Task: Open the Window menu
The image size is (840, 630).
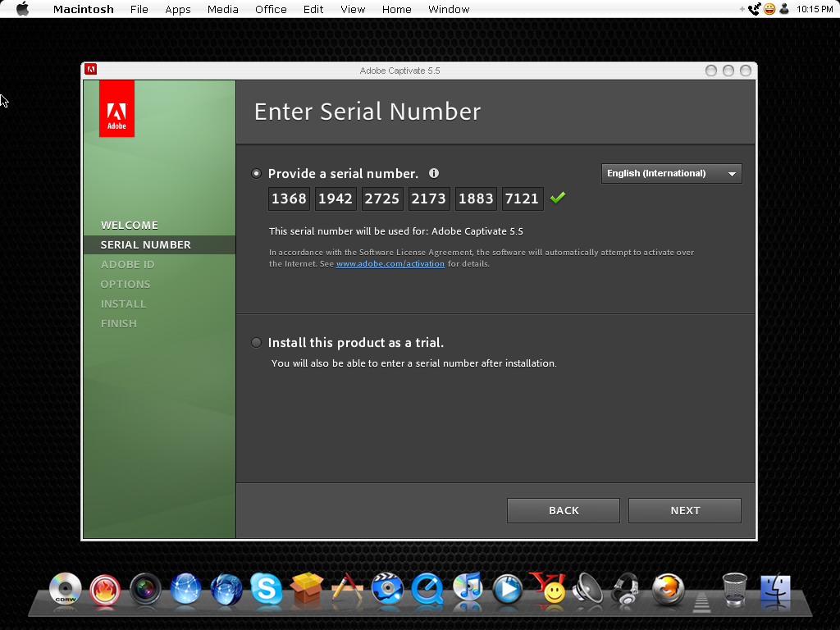Action: pyautogui.click(x=449, y=9)
